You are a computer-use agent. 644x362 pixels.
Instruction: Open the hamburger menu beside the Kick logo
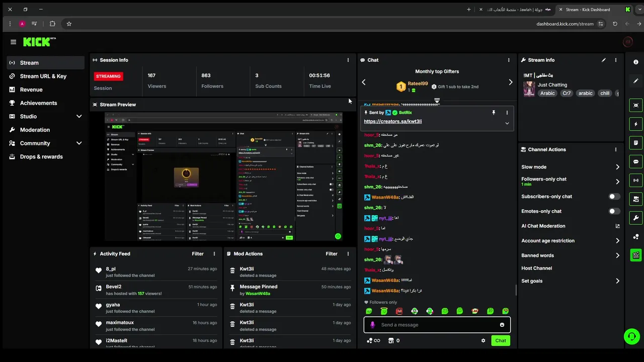[x=13, y=42]
